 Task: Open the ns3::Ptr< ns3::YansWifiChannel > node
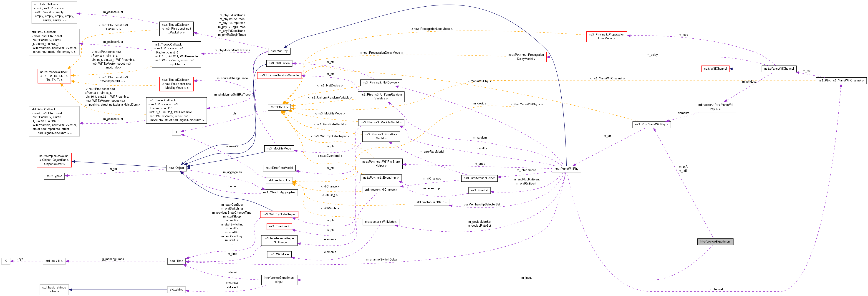pos(841,81)
